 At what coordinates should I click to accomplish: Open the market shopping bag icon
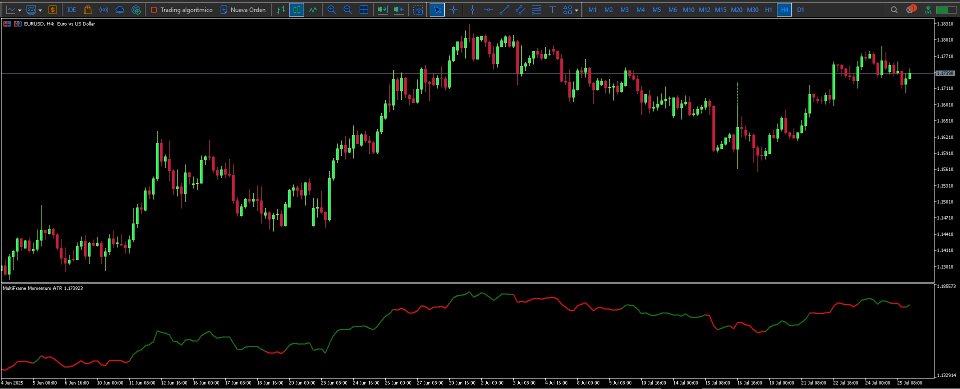click(x=88, y=10)
